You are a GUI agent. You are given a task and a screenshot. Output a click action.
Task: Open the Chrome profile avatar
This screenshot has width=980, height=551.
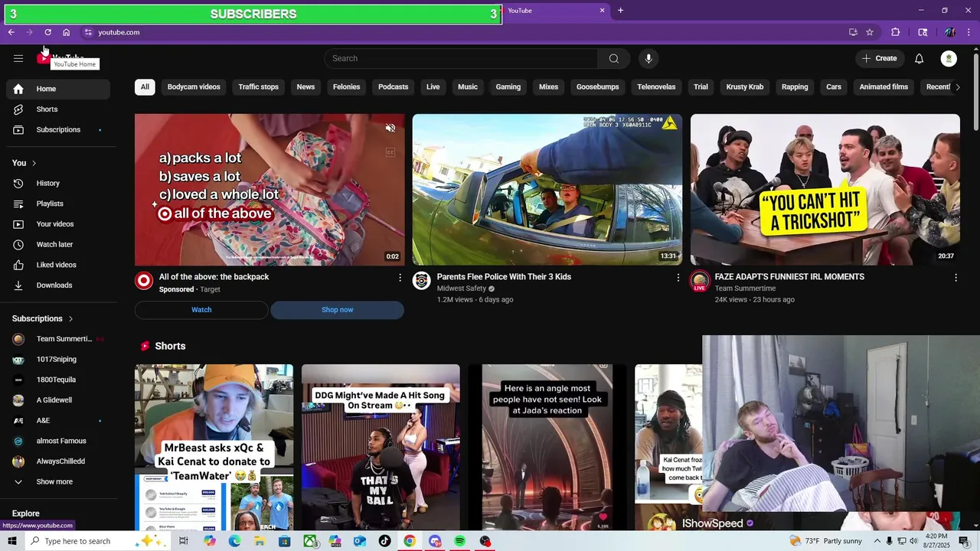(x=950, y=32)
